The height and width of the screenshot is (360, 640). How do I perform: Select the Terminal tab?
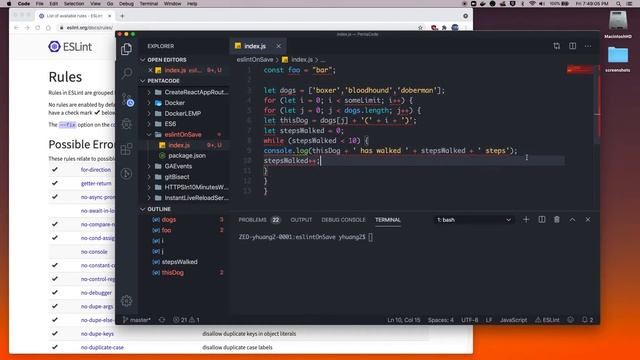387,220
